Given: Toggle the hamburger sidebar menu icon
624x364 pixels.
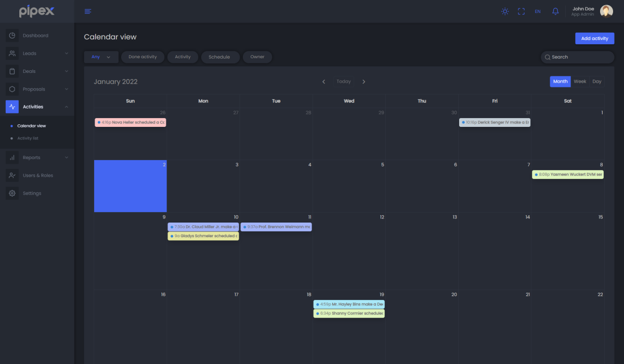Looking at the screenshot, I should 88,11.
